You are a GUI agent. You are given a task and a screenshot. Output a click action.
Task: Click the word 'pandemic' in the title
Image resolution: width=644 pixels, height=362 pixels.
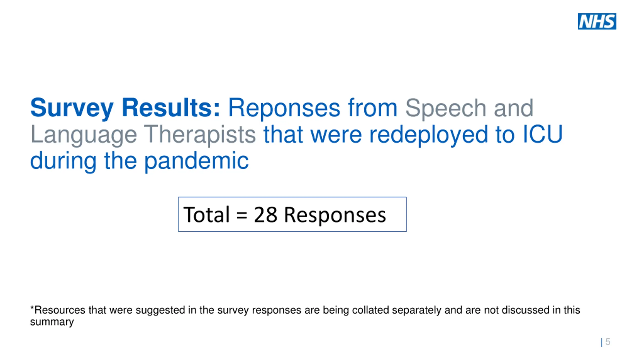(196, 161)
